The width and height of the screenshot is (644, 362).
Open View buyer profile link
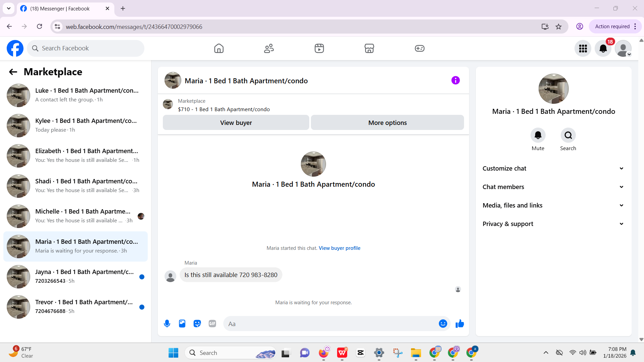pyautogui.click(x=339, y=248)
